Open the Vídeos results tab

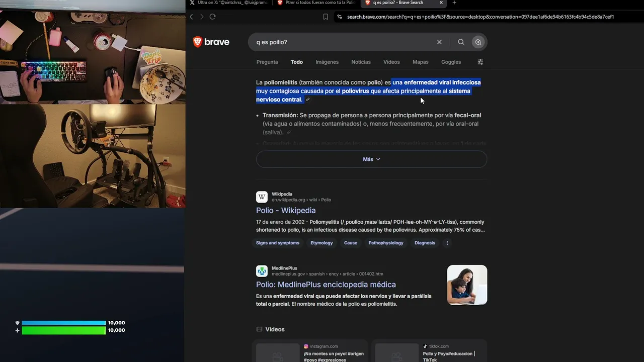click(391, 62)
